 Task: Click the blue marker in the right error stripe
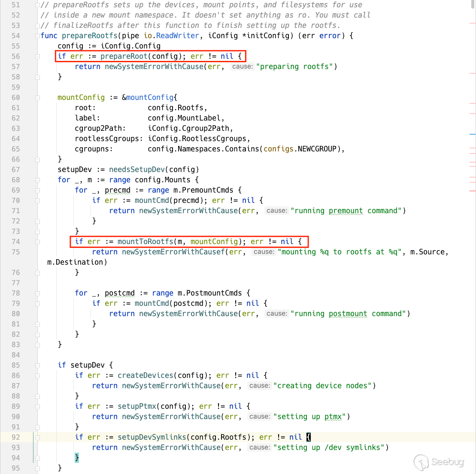[x=473, y=134]
